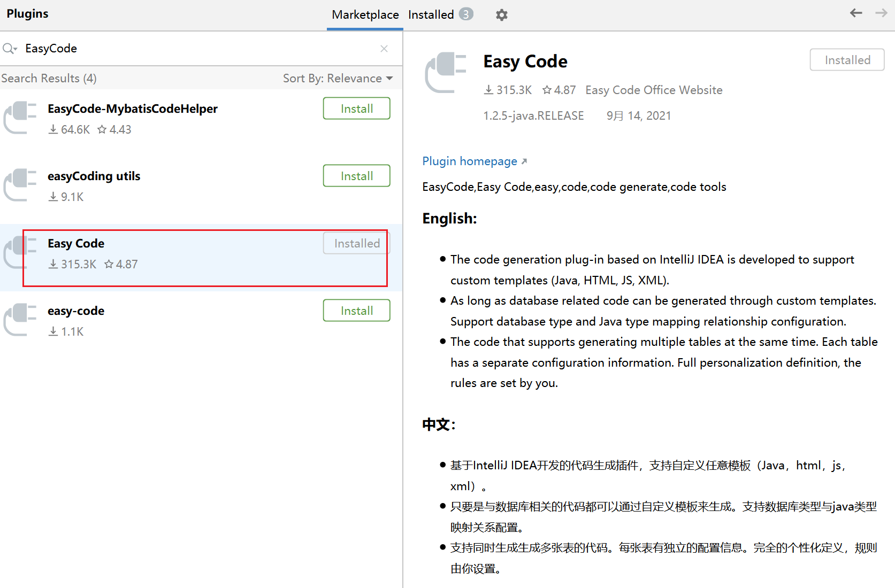
Task: Click 9.1K downloads of easyCoding utils
Action: pyautogui.click(x=66, y=197)
